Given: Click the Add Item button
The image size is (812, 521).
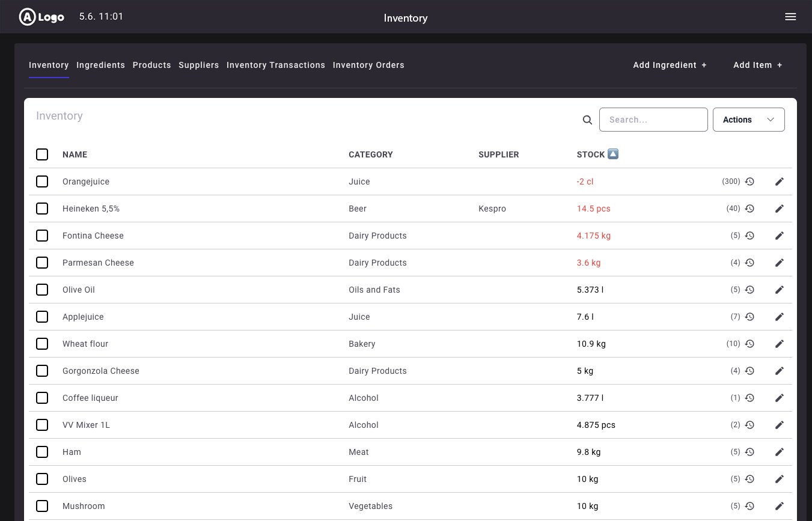Looking at the screenshot, I should 757,65.
